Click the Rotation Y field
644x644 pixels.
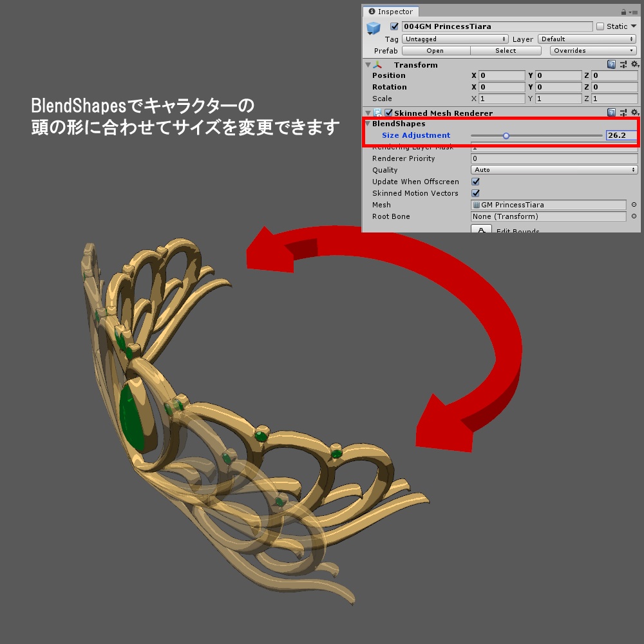click(558, 87)
